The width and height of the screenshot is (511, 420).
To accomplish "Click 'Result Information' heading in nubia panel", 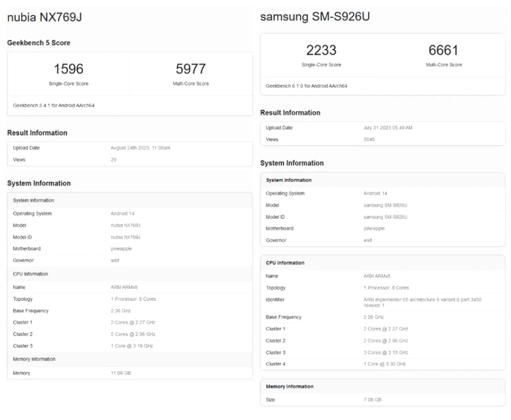I will click(37, 133).
